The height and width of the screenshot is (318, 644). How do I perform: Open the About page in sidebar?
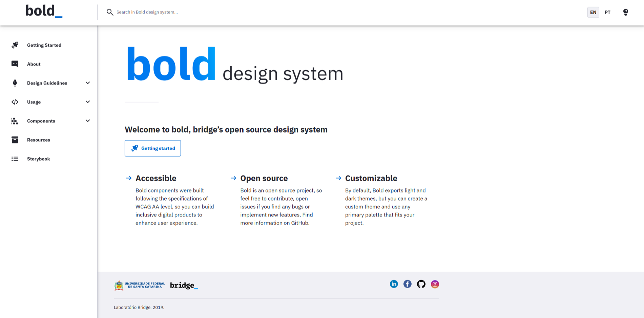point(34,64)
